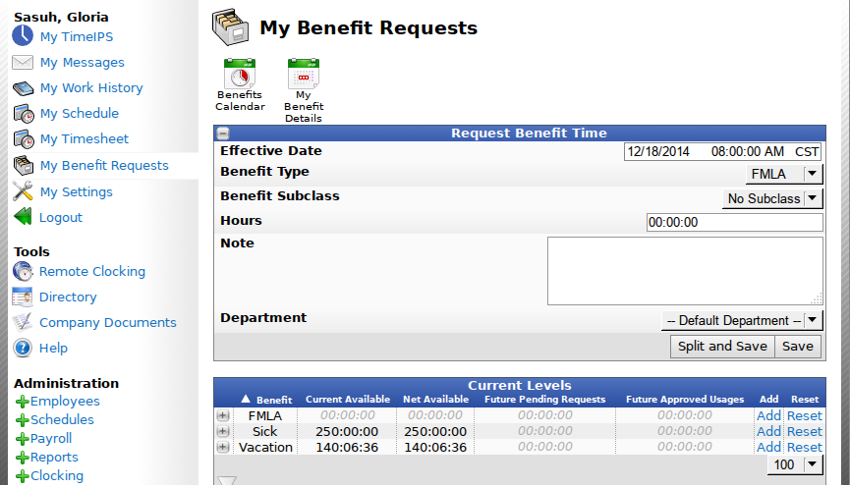The image size is (850, 485).
Task: Expand Payroll administration menu
Action: coord(51,438)
